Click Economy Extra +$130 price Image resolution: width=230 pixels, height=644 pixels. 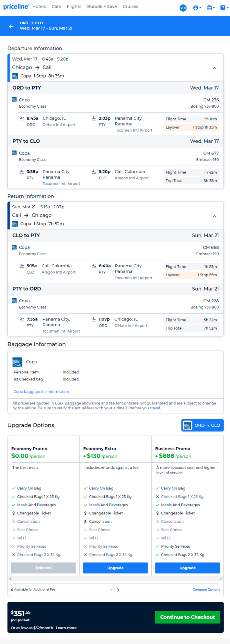coord(100,456)
